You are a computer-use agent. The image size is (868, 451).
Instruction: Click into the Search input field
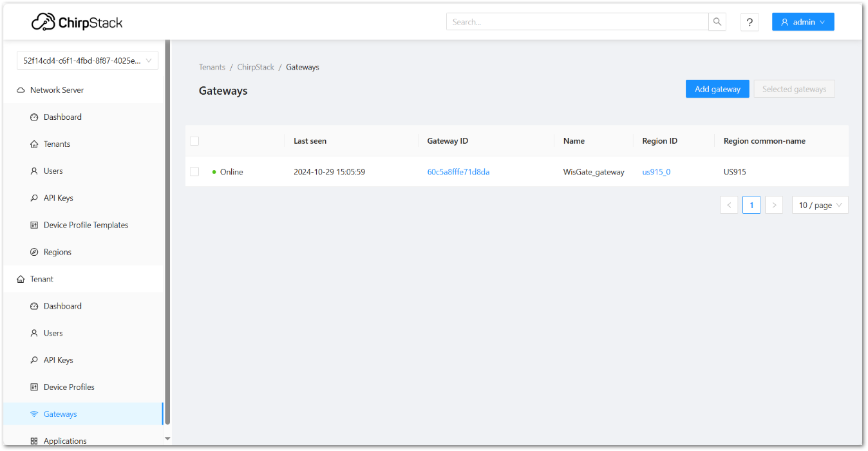577,22
